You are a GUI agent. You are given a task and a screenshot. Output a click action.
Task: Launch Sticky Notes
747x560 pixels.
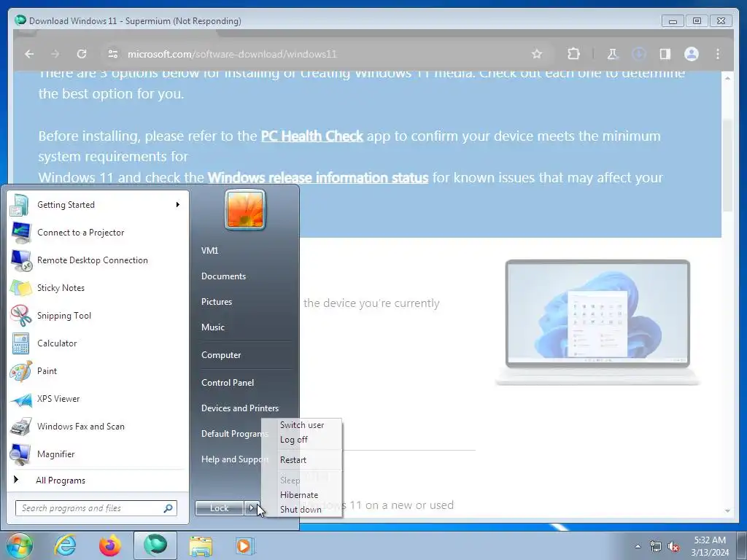point(97,287)
